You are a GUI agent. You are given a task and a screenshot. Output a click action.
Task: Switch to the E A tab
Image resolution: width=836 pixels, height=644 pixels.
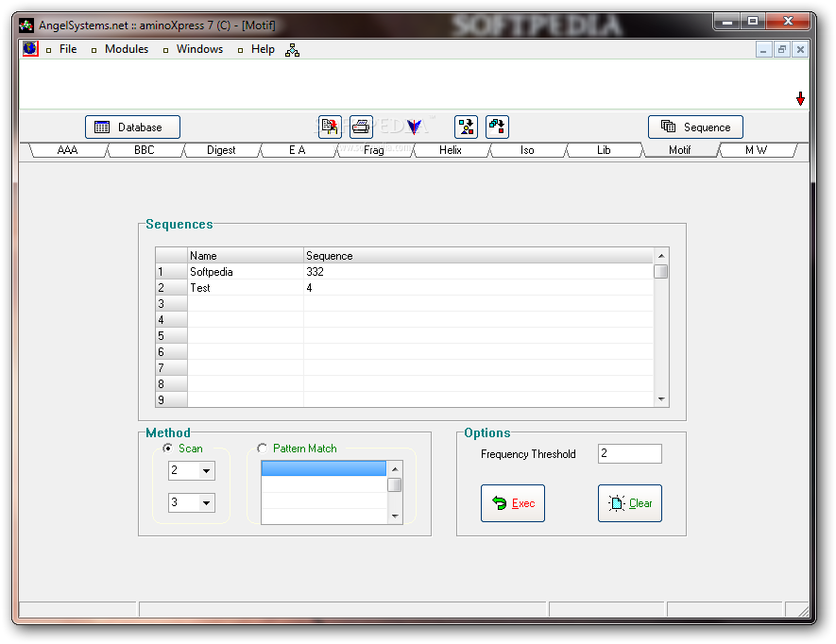click(x=298, y=150)
